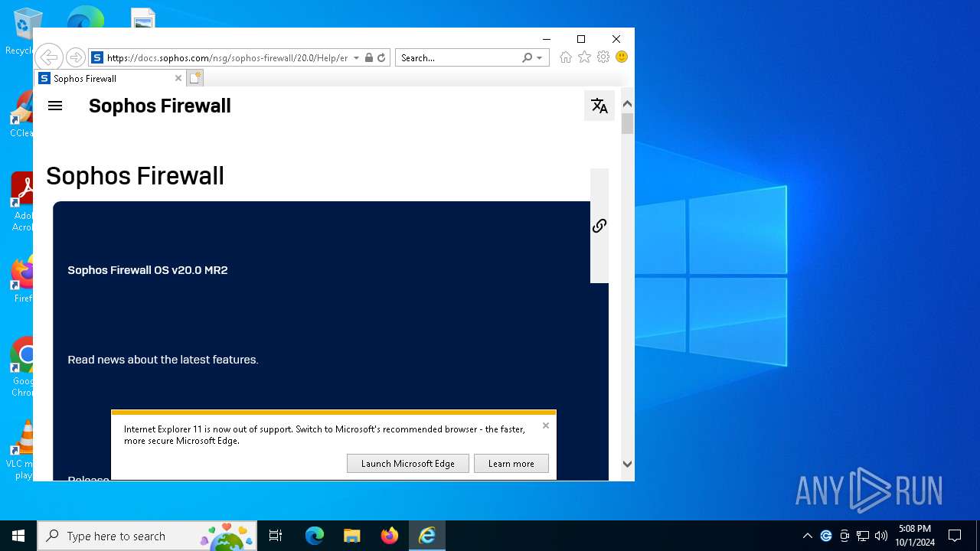The image size is (980, 551).
Task: Click the search magnifier icon
Action: (528, 57)
